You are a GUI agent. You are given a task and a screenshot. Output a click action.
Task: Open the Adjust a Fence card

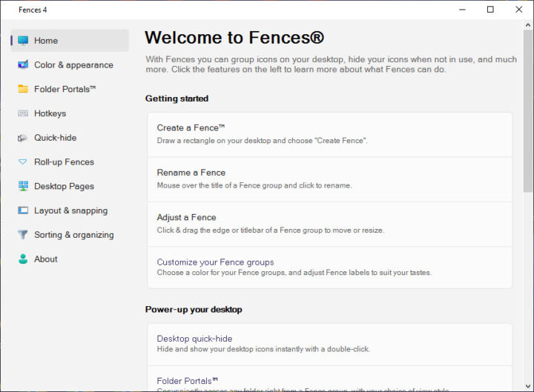(x=329, y=225)
